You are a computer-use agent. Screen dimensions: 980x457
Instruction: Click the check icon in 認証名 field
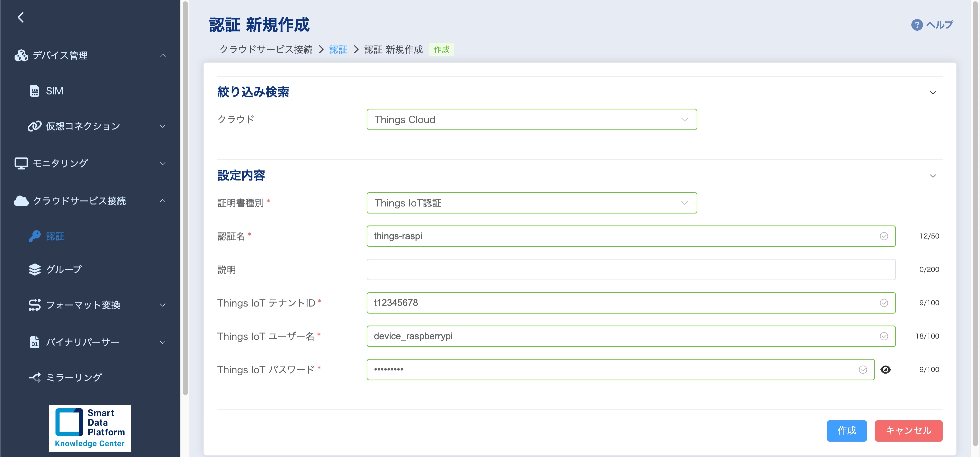[x=884, y=236]
